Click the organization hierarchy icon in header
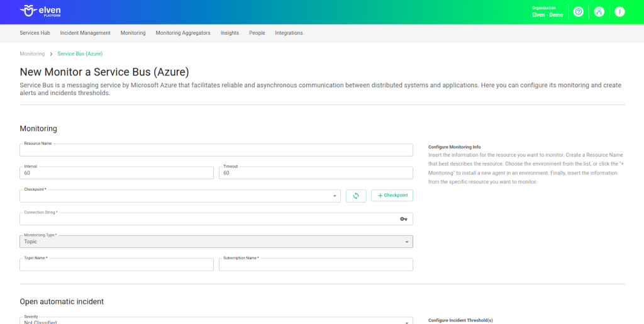The width and height of the screenshot is (644, 324). [x=599, y=12]
